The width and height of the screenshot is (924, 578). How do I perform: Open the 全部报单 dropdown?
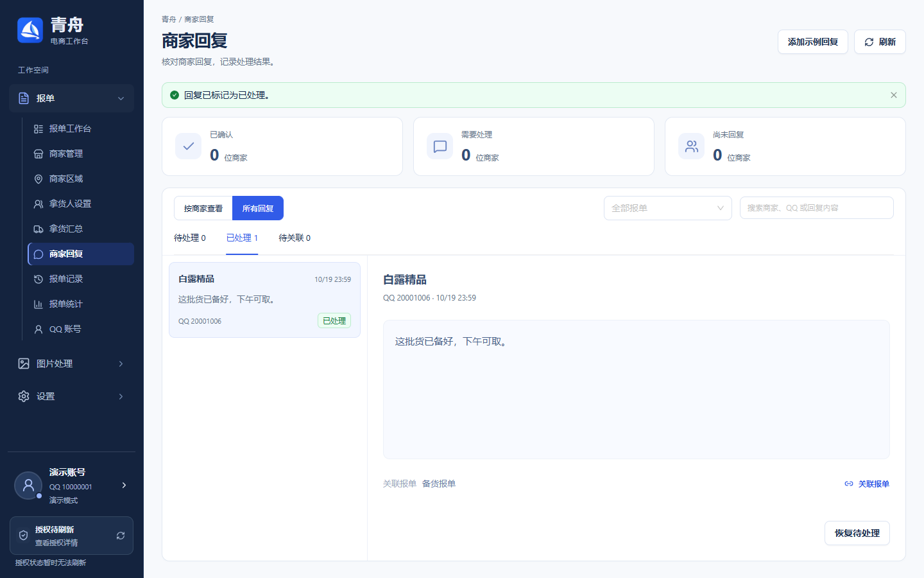click(x=668, y=208)
